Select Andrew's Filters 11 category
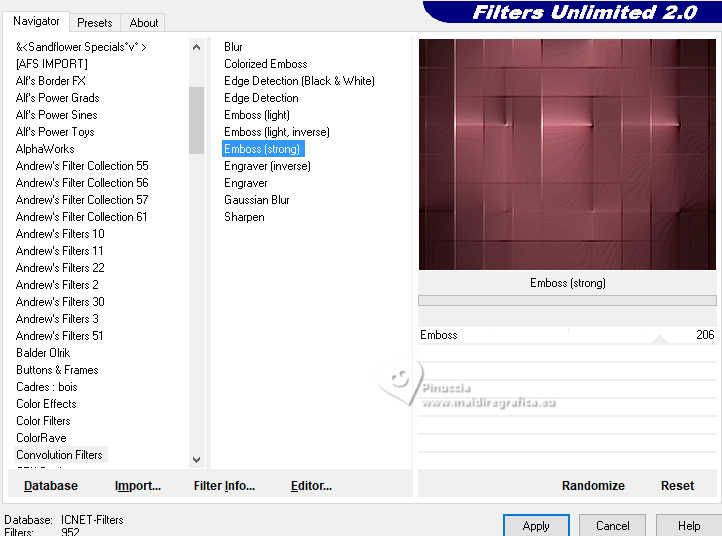Screen dimensions: 722x536 click(x=59, y=251)
